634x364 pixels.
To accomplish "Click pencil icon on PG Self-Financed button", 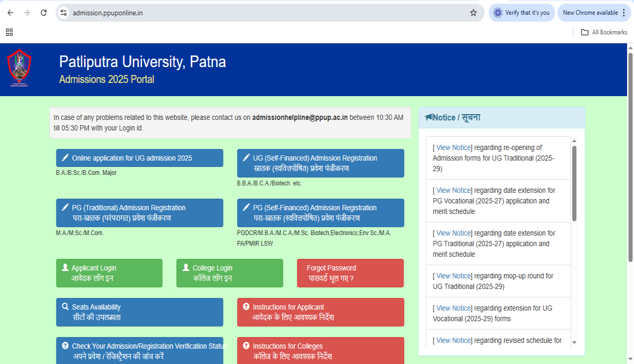I will point(246,208).
